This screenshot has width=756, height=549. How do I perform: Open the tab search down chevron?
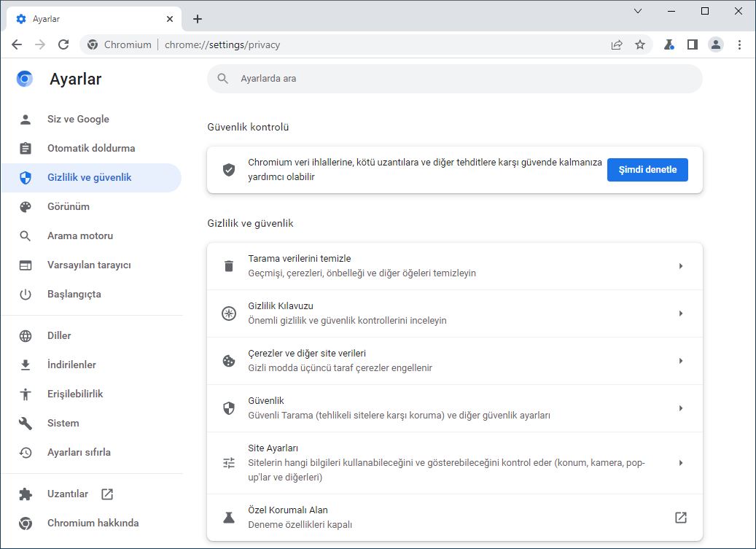pyautogui.click(x=638, y=11)
